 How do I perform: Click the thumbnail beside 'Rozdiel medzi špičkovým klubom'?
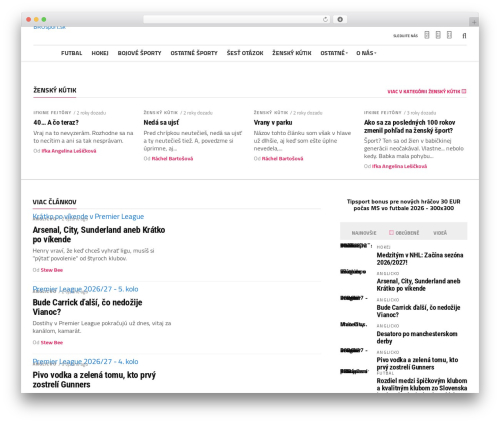tap(354, 371)
